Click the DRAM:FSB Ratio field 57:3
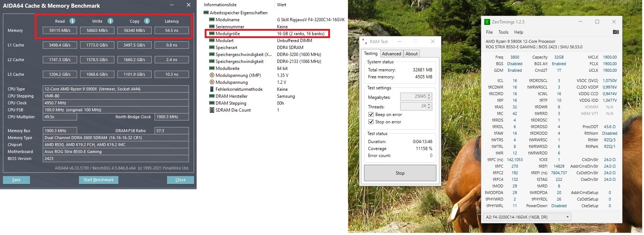The width and height of the screenshot is (644, 235). (172, 131)
